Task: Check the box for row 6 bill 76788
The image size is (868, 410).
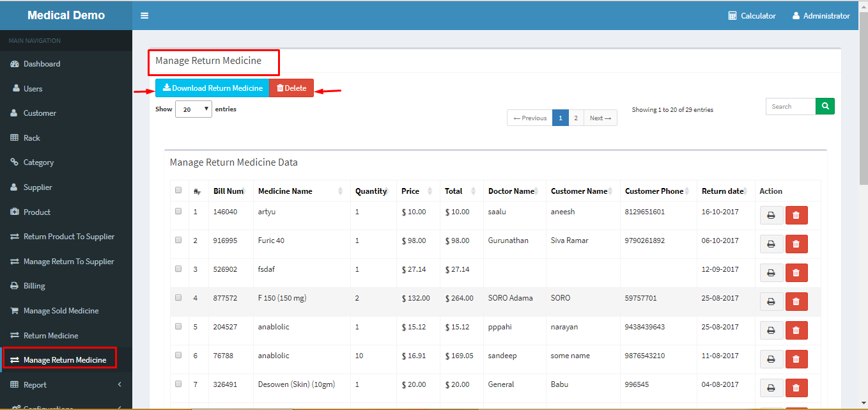Action: [178, 355]
